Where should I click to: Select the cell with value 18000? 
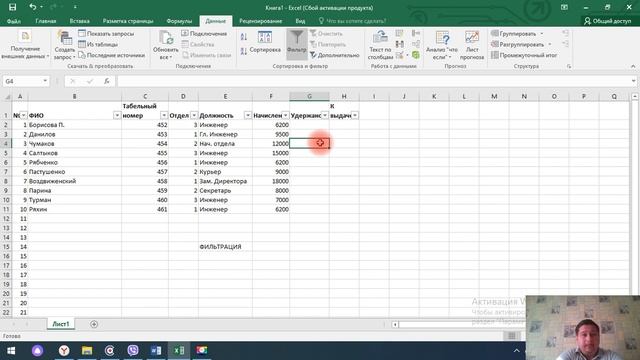pyautogui.click(x=271, y=181)
